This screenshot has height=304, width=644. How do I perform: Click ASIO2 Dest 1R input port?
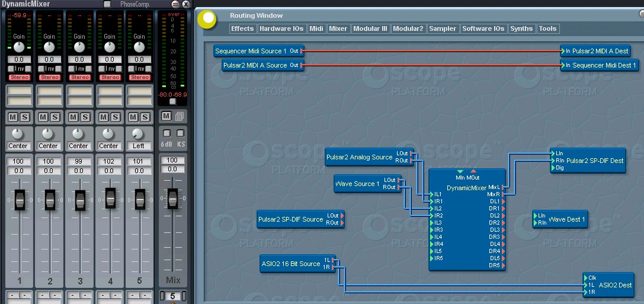pyautogui.click(x=585, y=292)
